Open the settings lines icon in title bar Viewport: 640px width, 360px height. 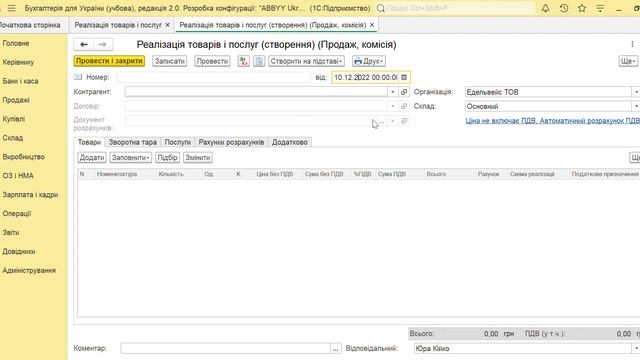[600, 8]
